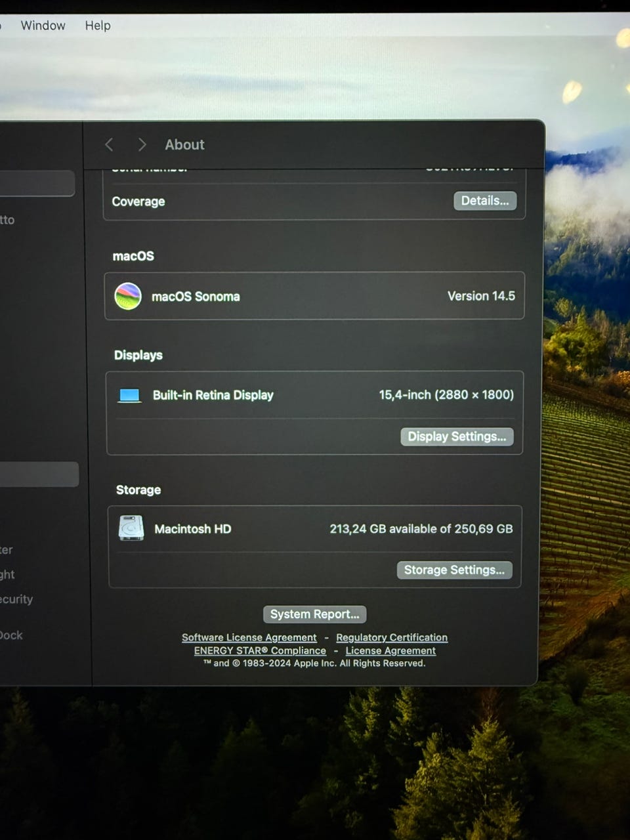
Task: Select the Macintosh HD label
Action: pyautogui.click(x=193, y=529)
